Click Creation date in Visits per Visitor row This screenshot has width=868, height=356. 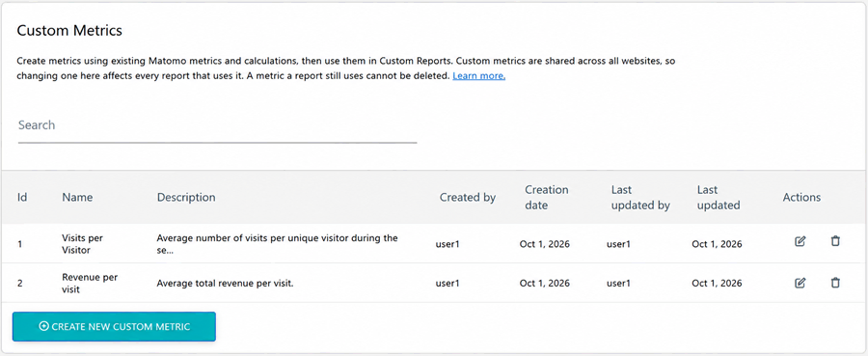point(545,244)
